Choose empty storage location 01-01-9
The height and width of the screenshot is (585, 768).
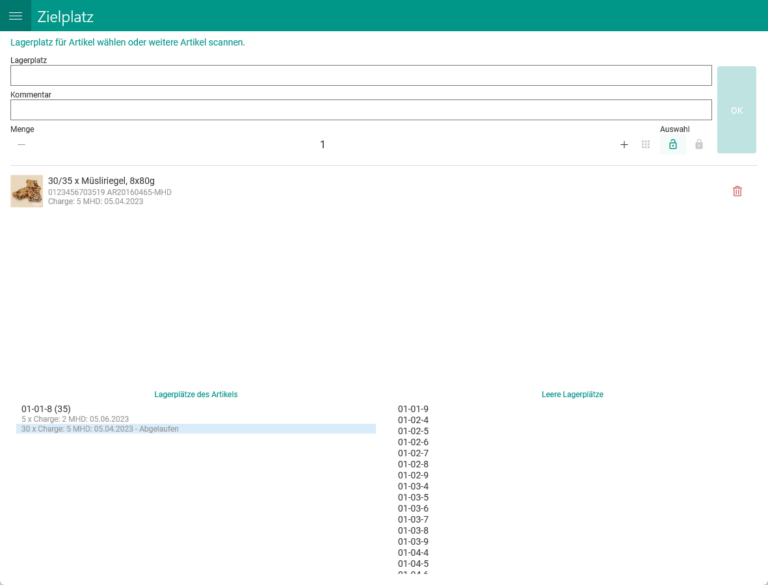click(413, 409)
